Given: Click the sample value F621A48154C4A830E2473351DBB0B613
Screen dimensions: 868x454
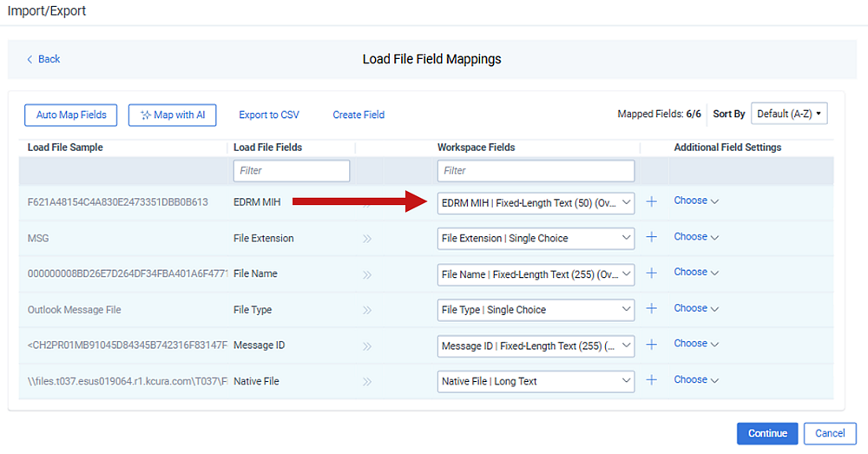Looking at the screenshot, I should coord(118,202).
